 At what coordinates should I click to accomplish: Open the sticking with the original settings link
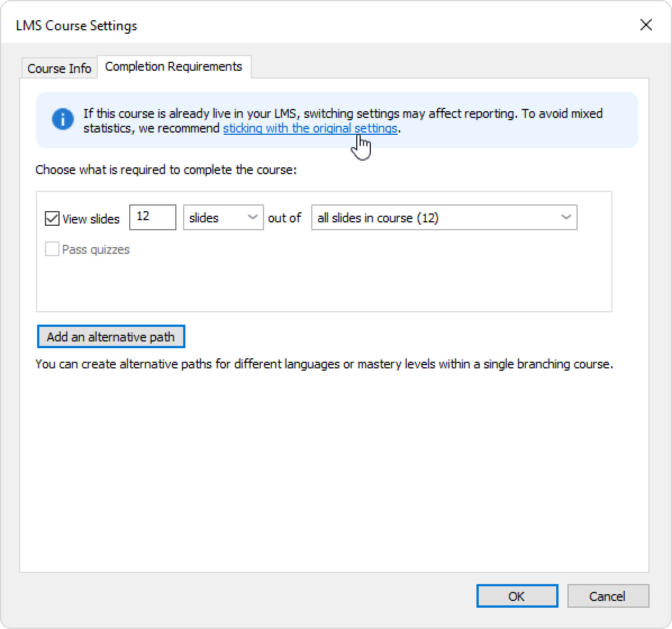[310, 128]
